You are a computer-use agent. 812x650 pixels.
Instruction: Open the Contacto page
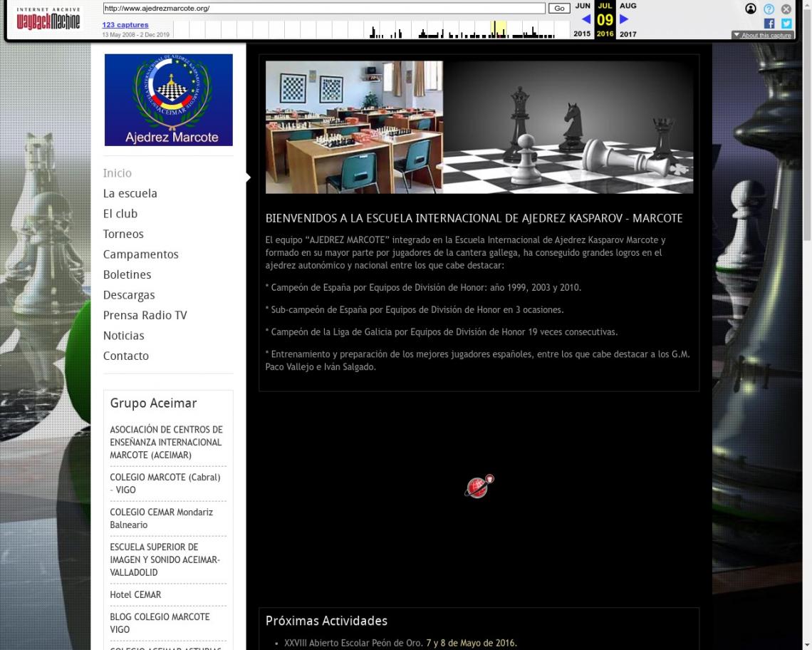[x=126, y=356]
